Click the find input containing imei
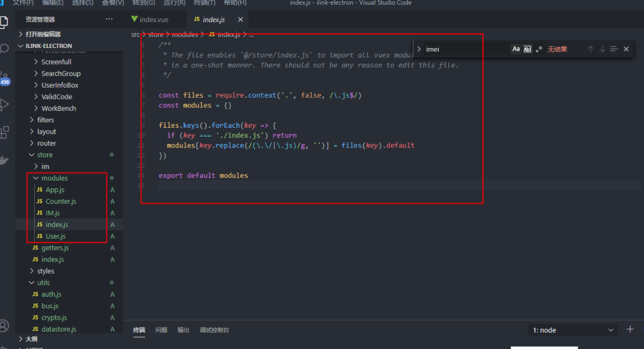This screenshot has width=644, height=349. pos(467,49)
